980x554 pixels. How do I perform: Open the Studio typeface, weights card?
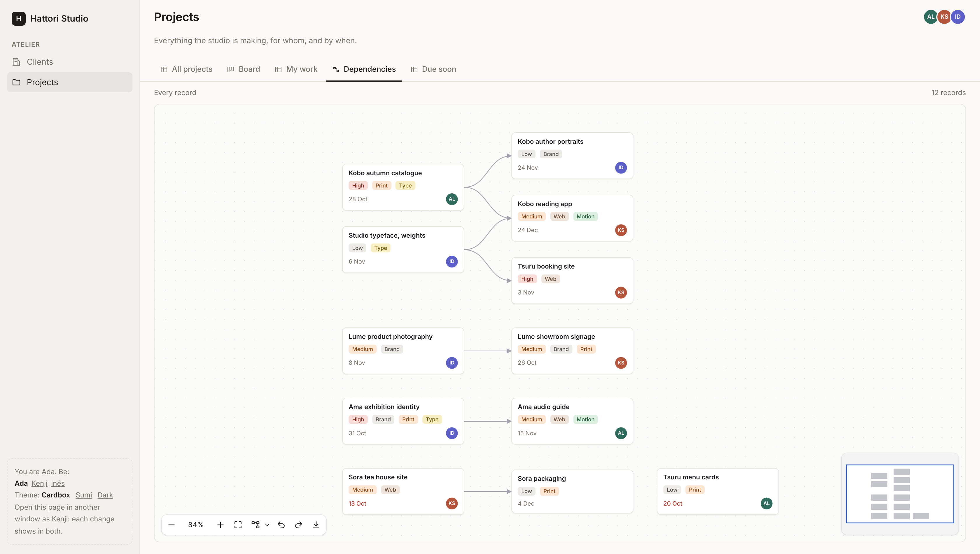coord(403,249)
